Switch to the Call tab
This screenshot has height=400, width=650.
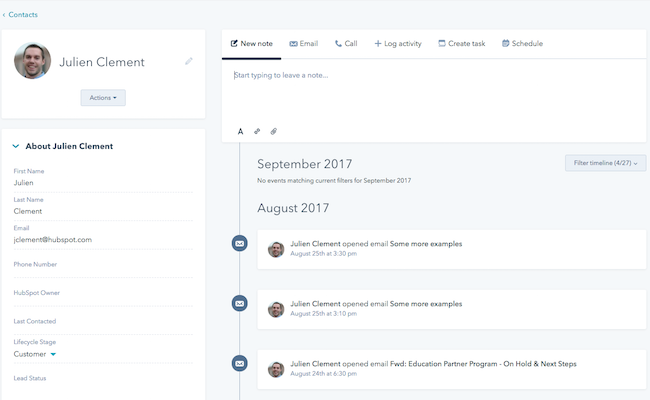[346, 44]
